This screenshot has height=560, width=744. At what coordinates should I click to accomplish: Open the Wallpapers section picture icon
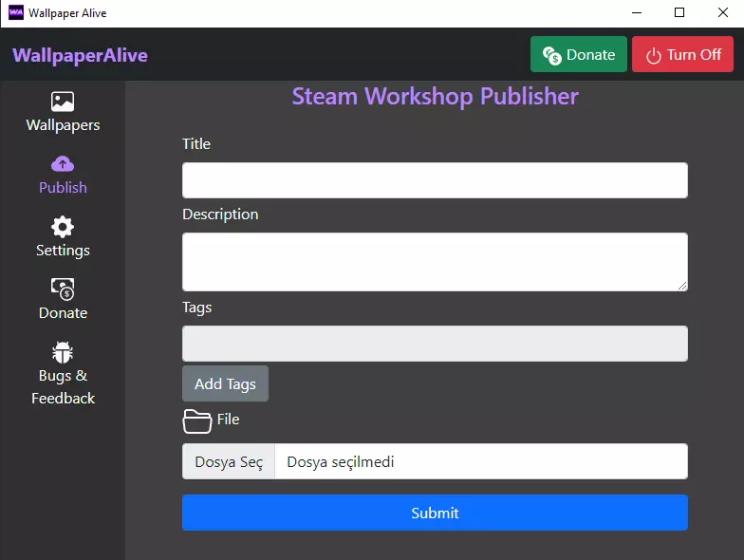coord(63,102)
